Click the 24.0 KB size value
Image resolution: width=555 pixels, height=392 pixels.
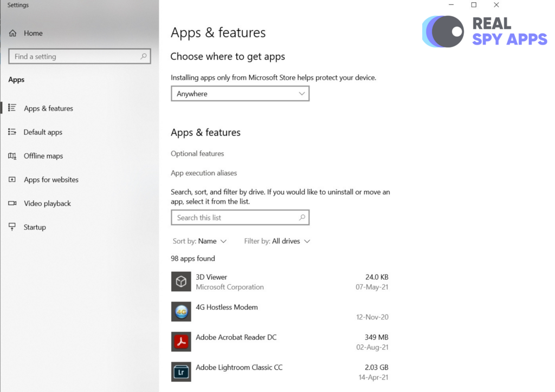pos(377,277)
